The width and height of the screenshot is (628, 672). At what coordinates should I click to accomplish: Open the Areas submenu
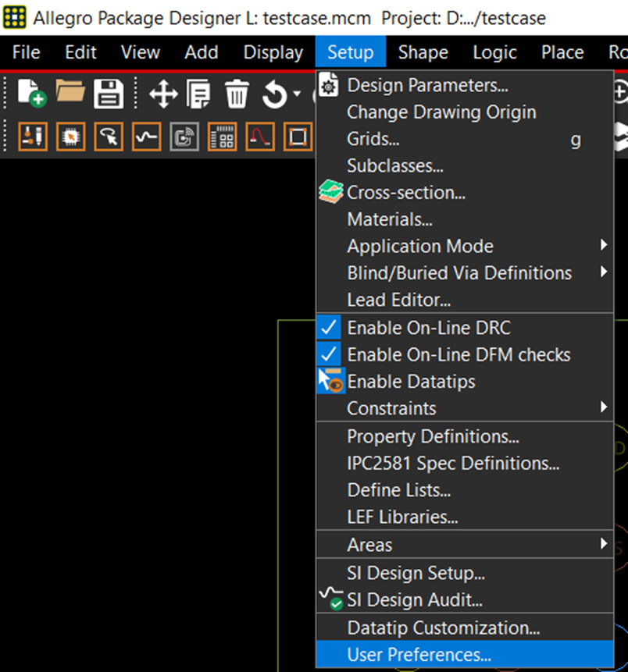coord(369,545)
